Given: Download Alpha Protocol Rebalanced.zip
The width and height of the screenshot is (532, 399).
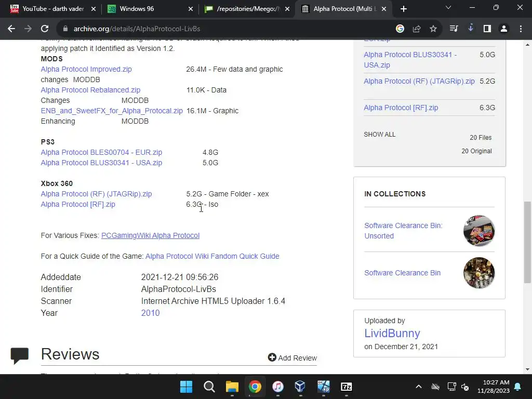Looking at the screenshot, I should tap(90, 90).
